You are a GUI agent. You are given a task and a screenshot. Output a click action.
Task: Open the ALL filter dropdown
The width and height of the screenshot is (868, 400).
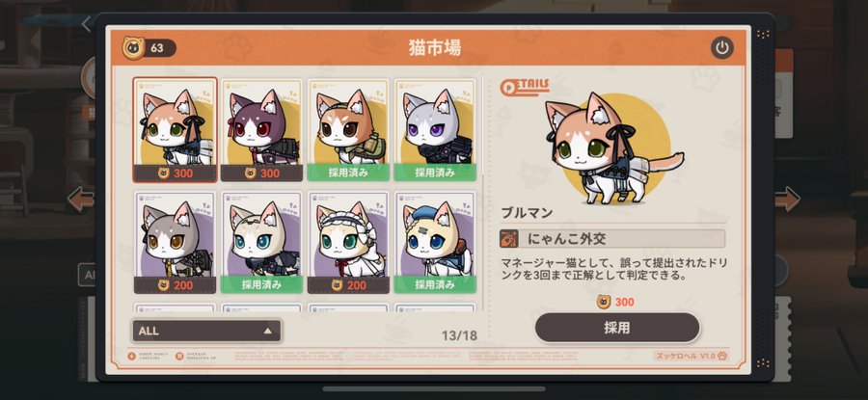point(206,331)
